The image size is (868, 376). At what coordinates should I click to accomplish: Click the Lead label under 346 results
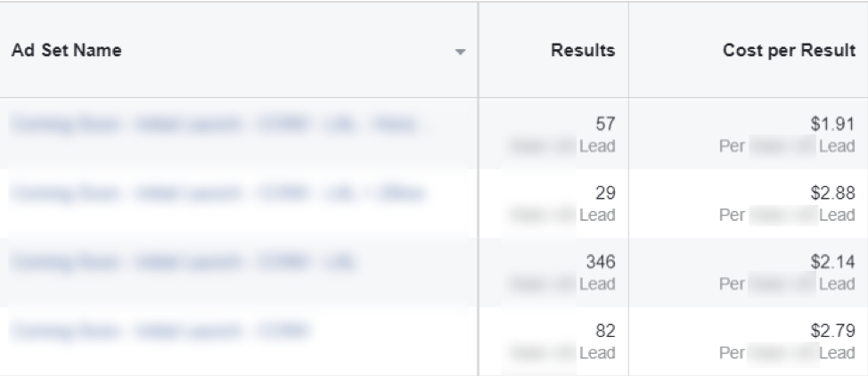pos(597,283)
